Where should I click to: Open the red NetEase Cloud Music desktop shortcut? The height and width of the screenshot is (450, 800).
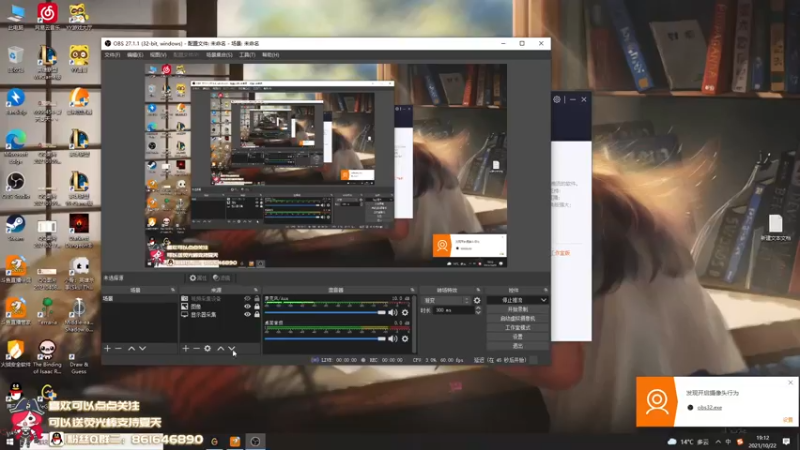[x=47, y=16]
